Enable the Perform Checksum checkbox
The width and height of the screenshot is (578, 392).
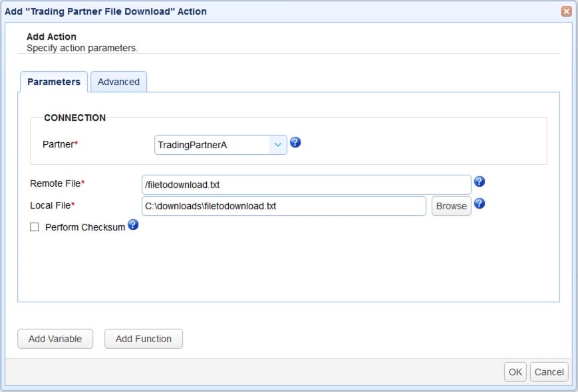[x=35, y=227]
